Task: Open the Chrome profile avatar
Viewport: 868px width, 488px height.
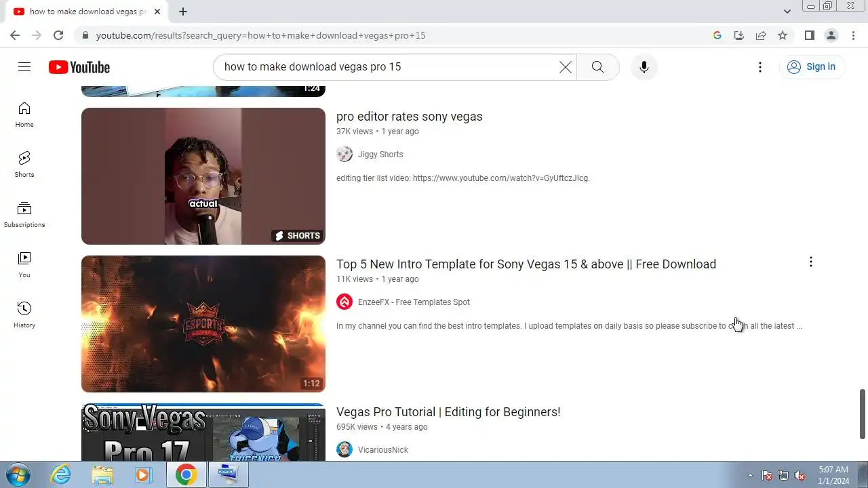Action: click(x=831, y=35)
